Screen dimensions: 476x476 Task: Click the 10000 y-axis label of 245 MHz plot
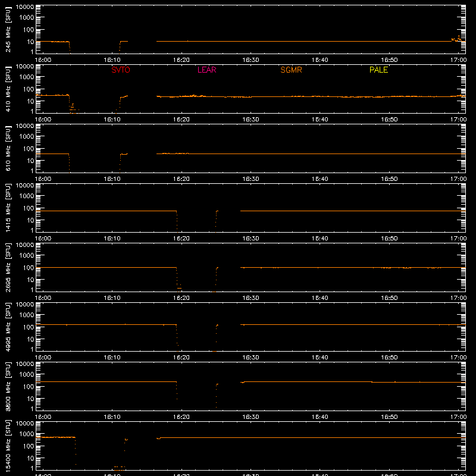click(x=25, y=7)
